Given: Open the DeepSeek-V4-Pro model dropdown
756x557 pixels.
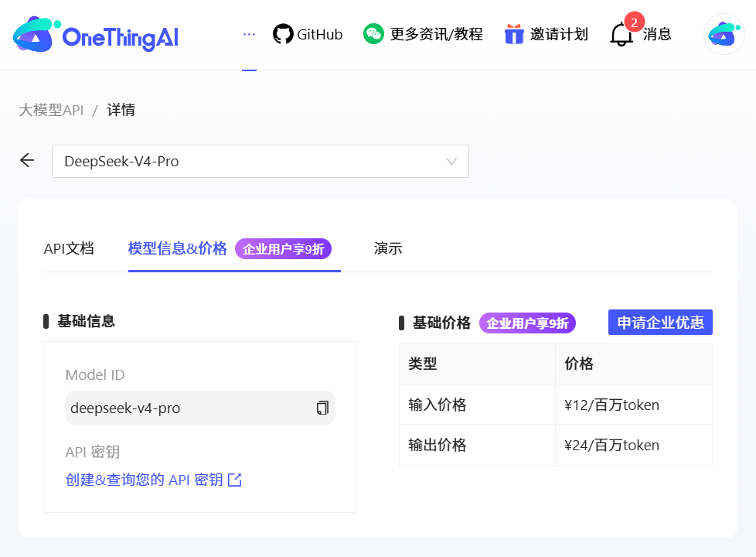Looking at the screenshot, I should 261,161.
